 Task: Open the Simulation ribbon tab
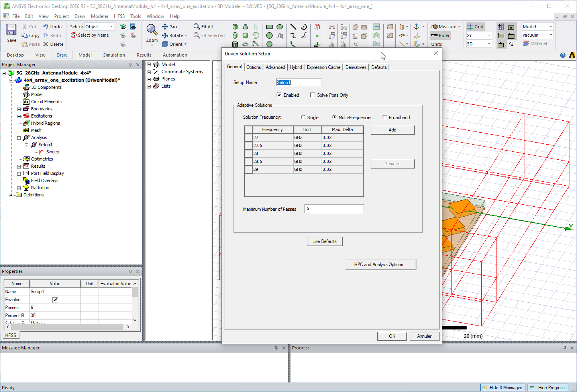pos(114,55)
